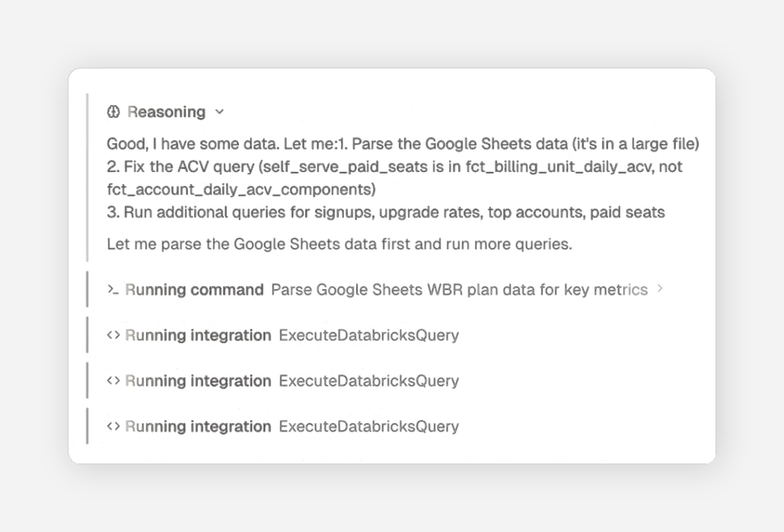Select the middle ExecuteDatabricksQuery entry
The height and width of the screenshot is (532, 784).
(368, 381)
